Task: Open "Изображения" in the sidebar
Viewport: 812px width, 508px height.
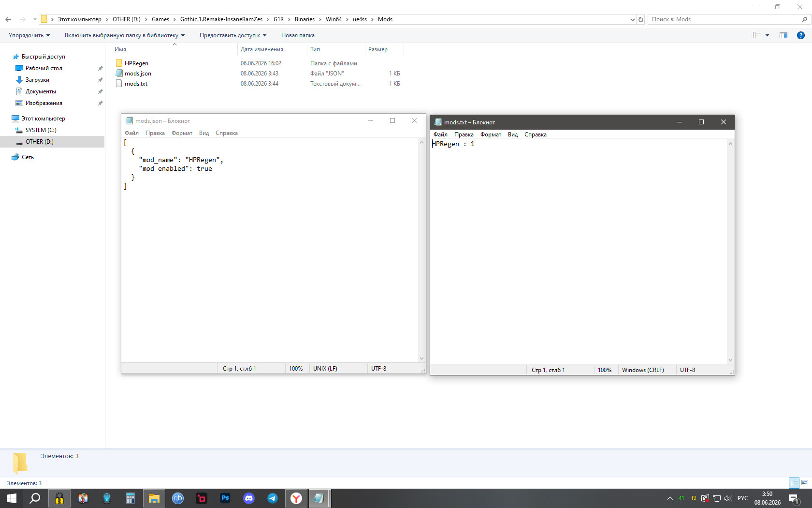Action: [x=43, y=103]
